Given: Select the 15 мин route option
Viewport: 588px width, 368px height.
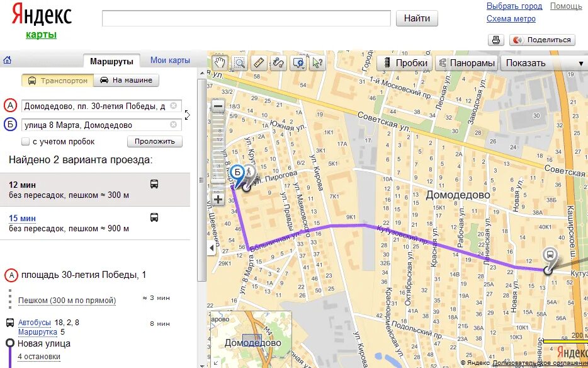Looking at the screenshot, I should pyautogui.click(x=95, y=222).
